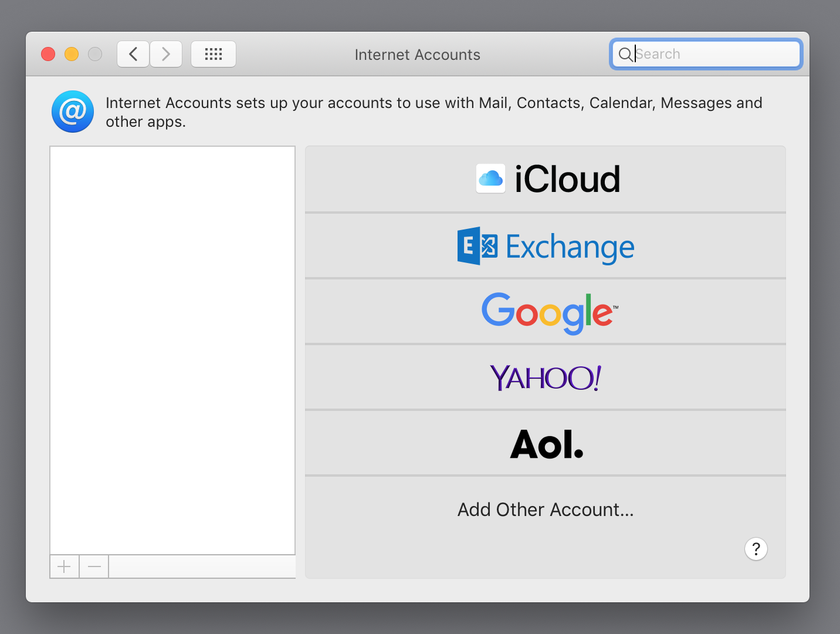Choose Exchange account type

(546, 246)
